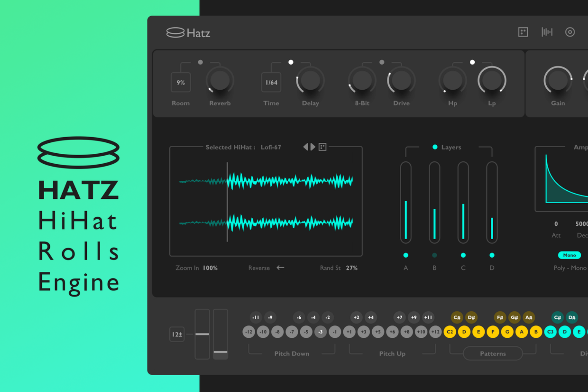588x392 pixels.
Task: Click the circular target icon in header
Action: click(x=570, y=32)
